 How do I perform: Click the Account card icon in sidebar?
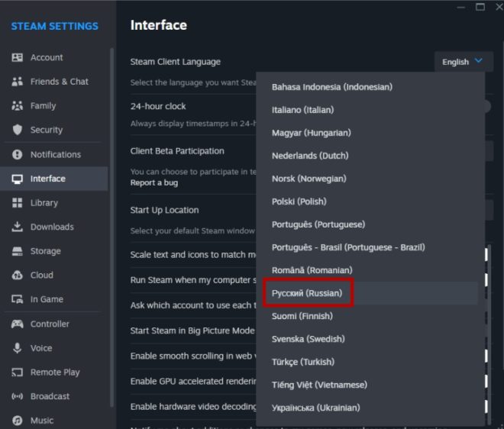click(17, 57)
